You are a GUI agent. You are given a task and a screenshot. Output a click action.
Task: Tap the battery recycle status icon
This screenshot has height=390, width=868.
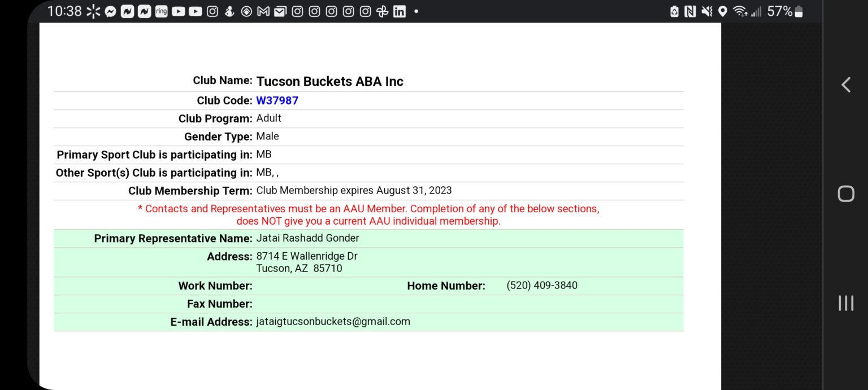point(674,11)
